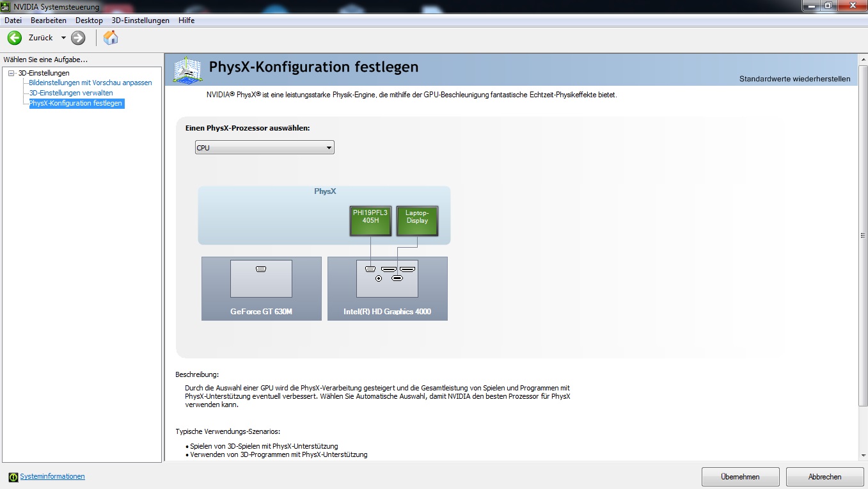The image size is (868, 489).
Task: Select the PHI19PFL3 405H monitor icon
Action: click(370, 221)
